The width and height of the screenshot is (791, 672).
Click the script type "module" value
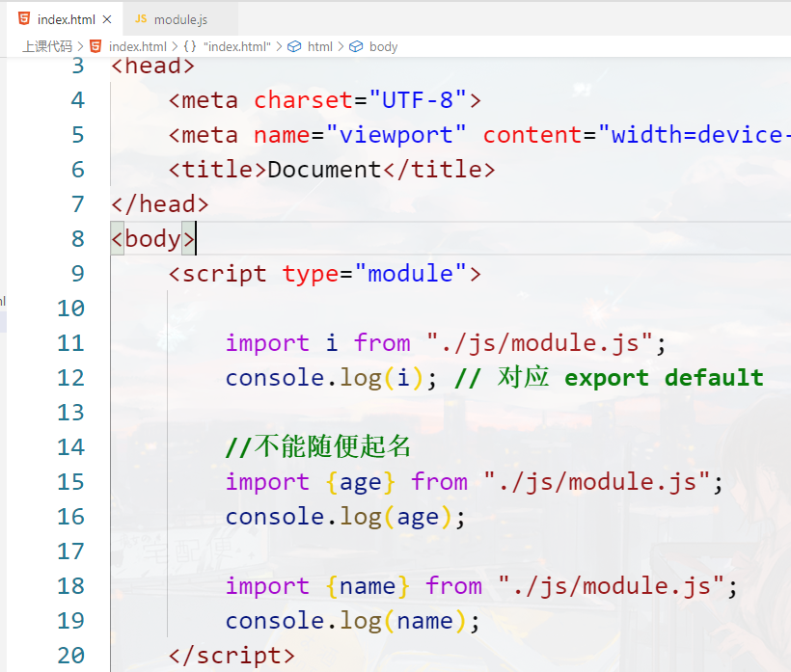click(x=411, y=274)
